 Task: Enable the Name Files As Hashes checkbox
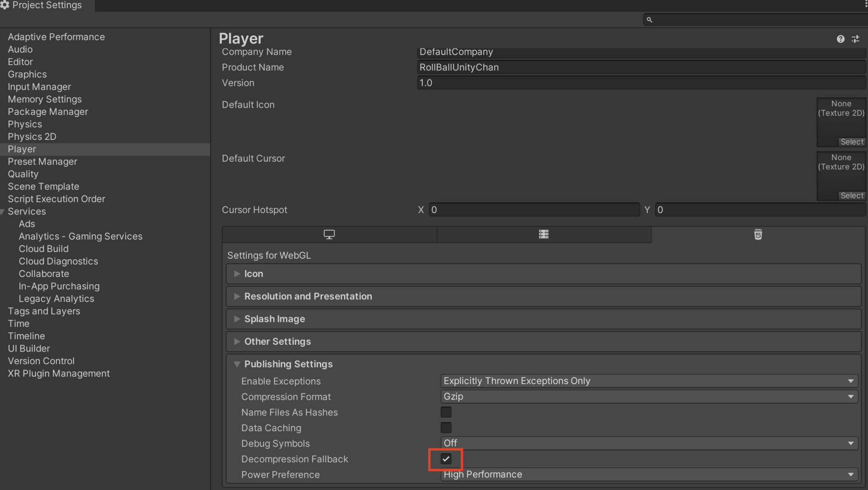click(446, 412)
